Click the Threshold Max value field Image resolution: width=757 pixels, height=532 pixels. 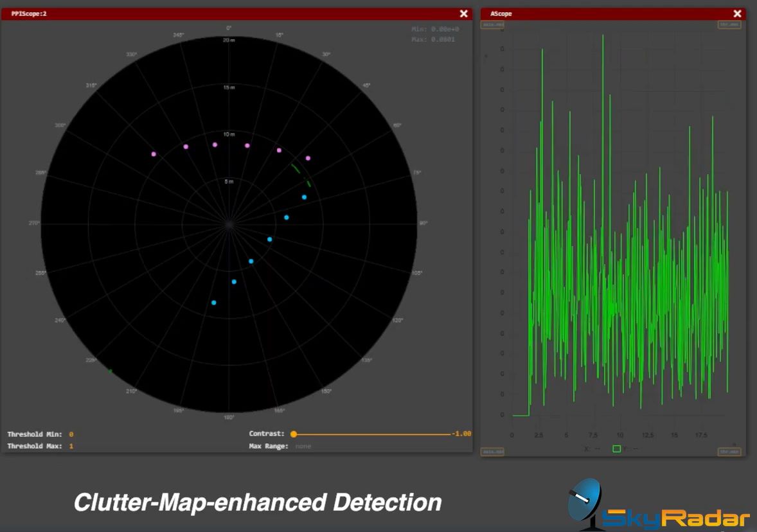tap(71, 446)
